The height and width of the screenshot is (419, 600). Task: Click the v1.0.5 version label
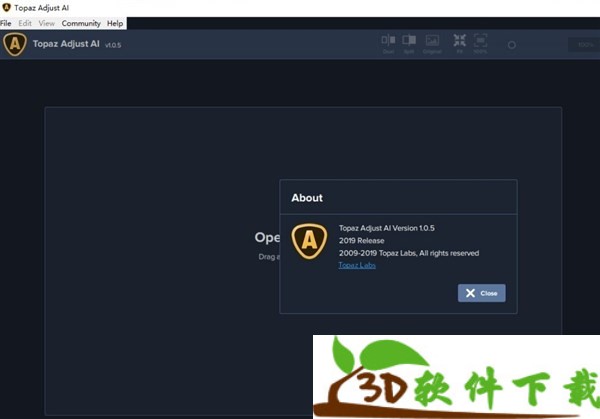pos(113,45)
